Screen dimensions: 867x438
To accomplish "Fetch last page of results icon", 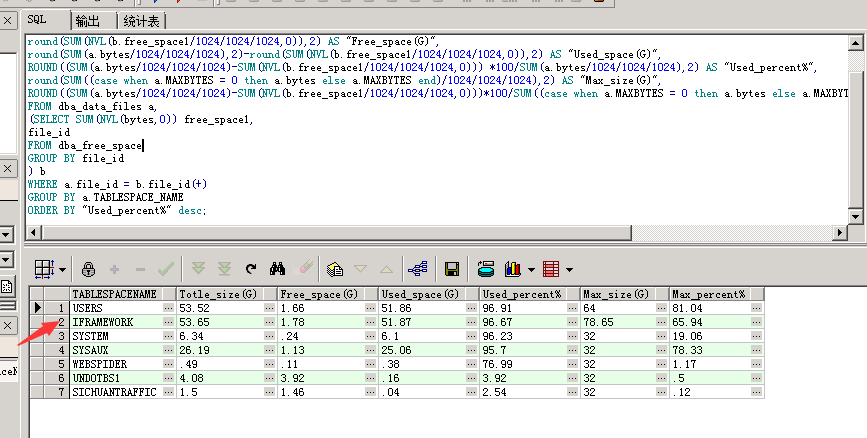I will click(x=224, y=269).
